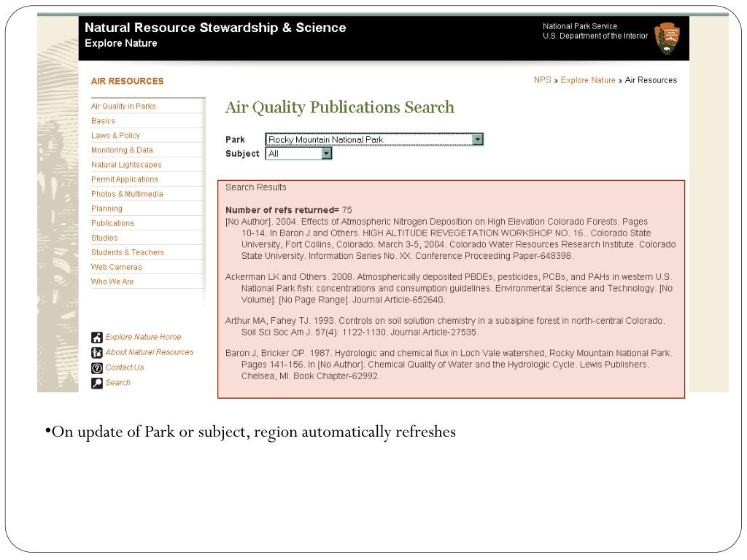The height and width of the screenshot is (560, 747).
Task: Click the Explore Nature breadcrumb link
Action: 588,80
